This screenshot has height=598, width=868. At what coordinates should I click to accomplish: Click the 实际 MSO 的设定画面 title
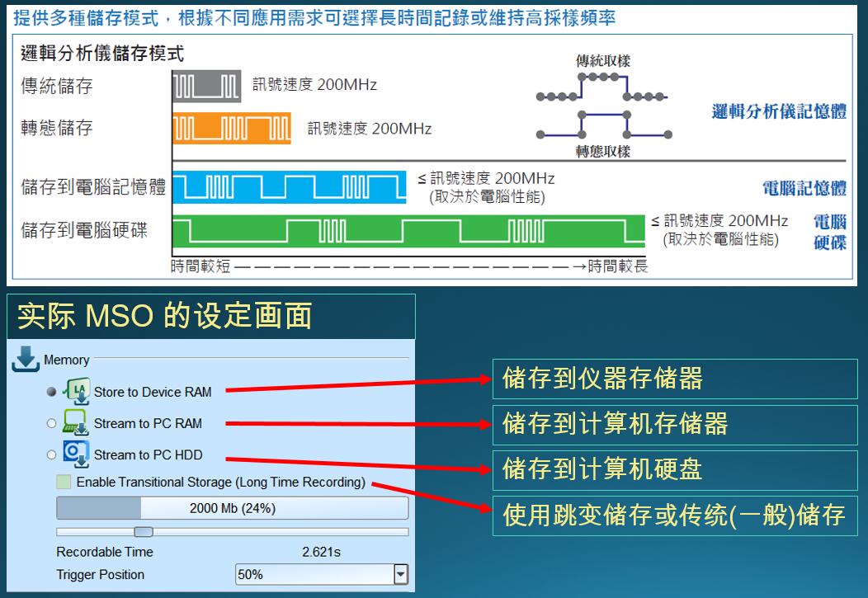coord(165,316)
